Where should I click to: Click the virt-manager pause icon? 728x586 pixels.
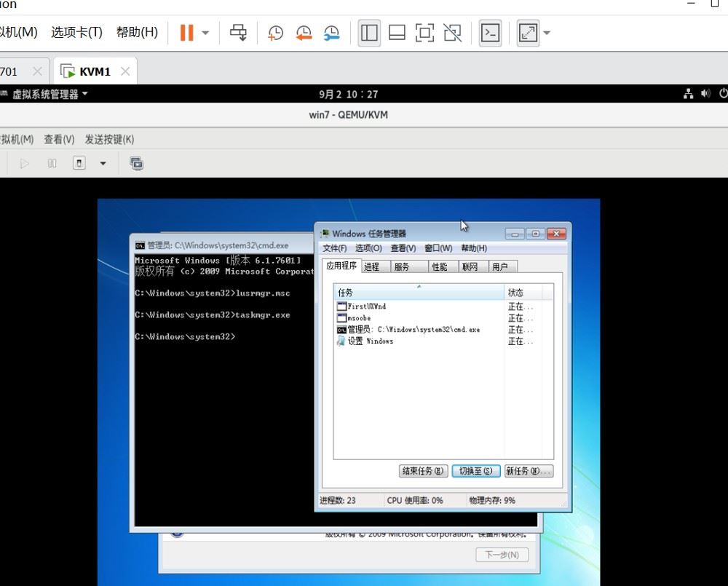click(52, 164)
